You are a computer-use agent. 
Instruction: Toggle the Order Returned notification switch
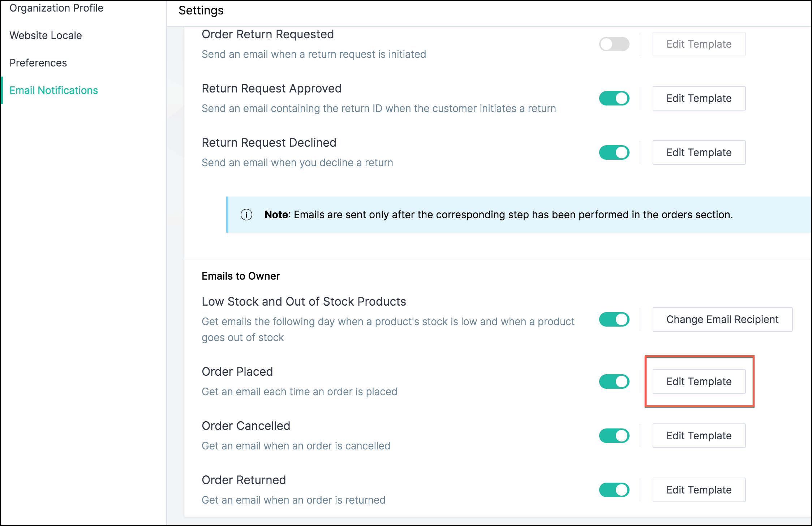[x=614, y=490]
